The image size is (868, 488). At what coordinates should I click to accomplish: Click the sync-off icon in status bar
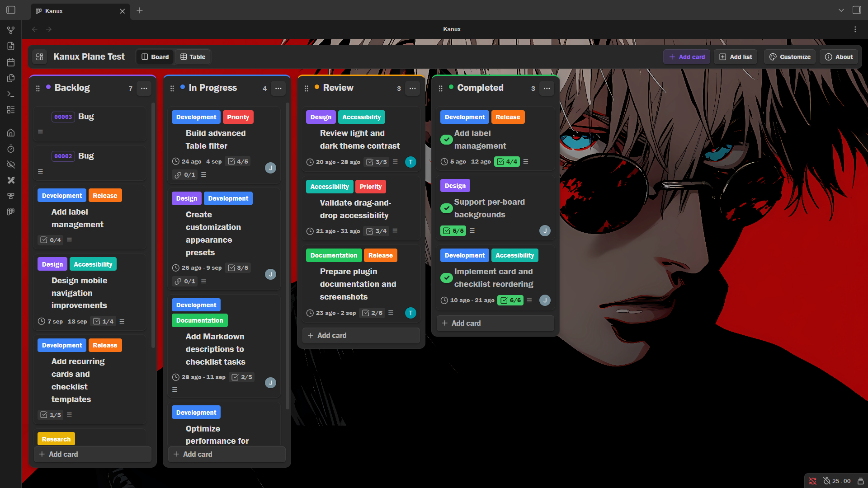[x=812, y=481]
